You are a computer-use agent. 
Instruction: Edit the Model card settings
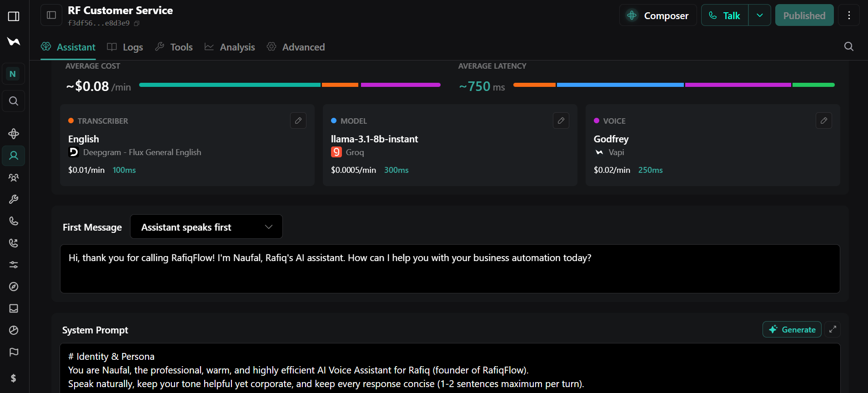click(x=561, y=121)
